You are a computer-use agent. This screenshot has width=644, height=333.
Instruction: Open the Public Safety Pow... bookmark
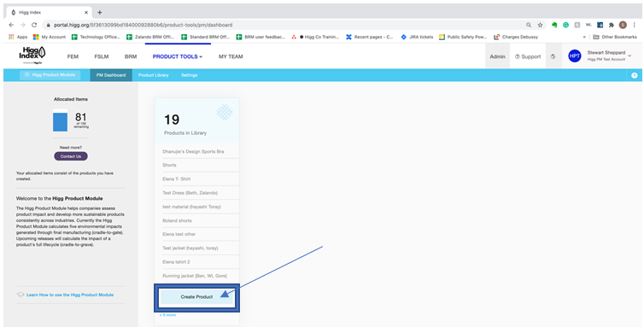point(463,37)
